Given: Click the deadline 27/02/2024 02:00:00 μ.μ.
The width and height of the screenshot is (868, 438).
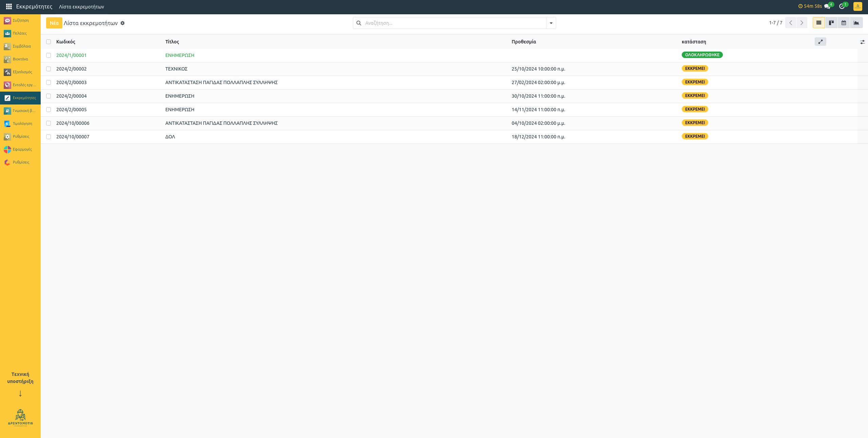Looking at the screenshot, I should click(538, 82).
